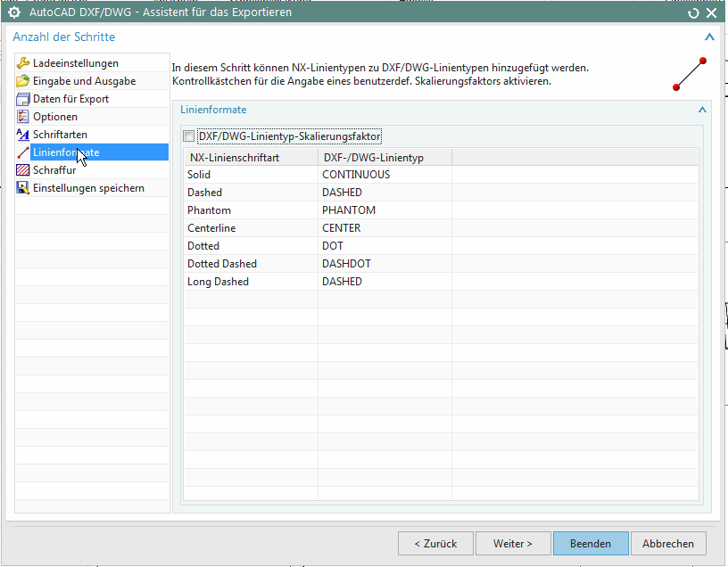
Task: Select the Dotted line font cell
Action: 251,246
